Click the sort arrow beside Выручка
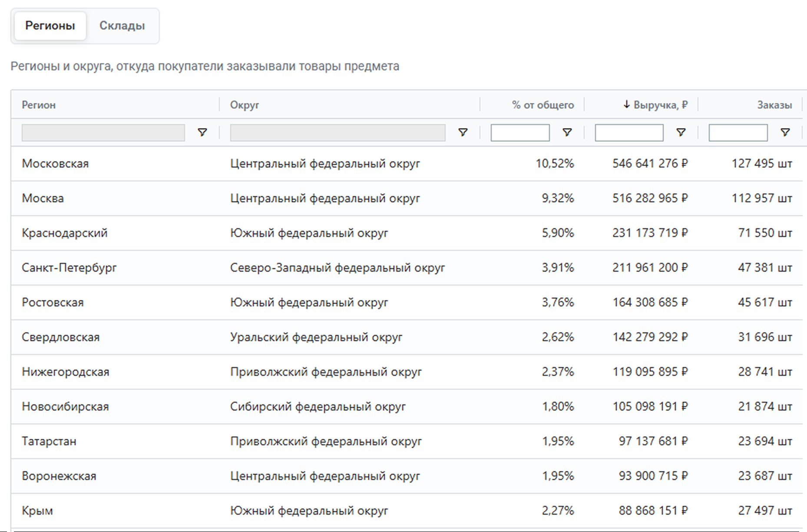Viewport: 807px width, 532px height. click(626, 105)
